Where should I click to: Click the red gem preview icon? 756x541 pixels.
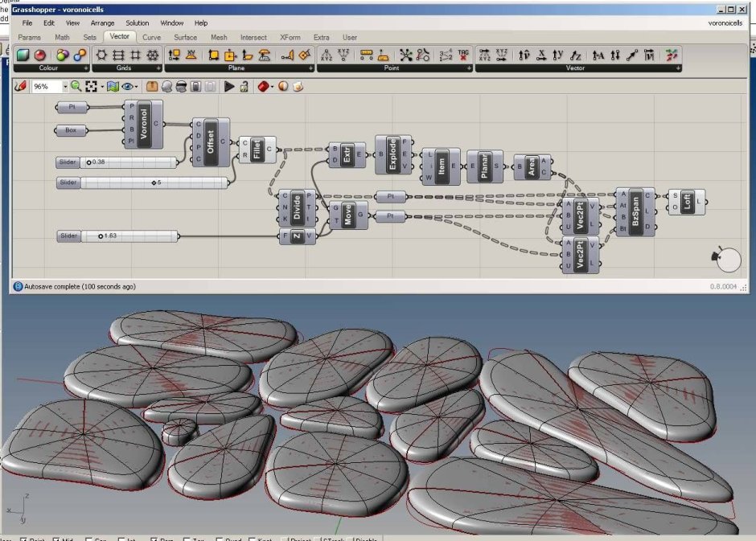[x=263, y=87]
